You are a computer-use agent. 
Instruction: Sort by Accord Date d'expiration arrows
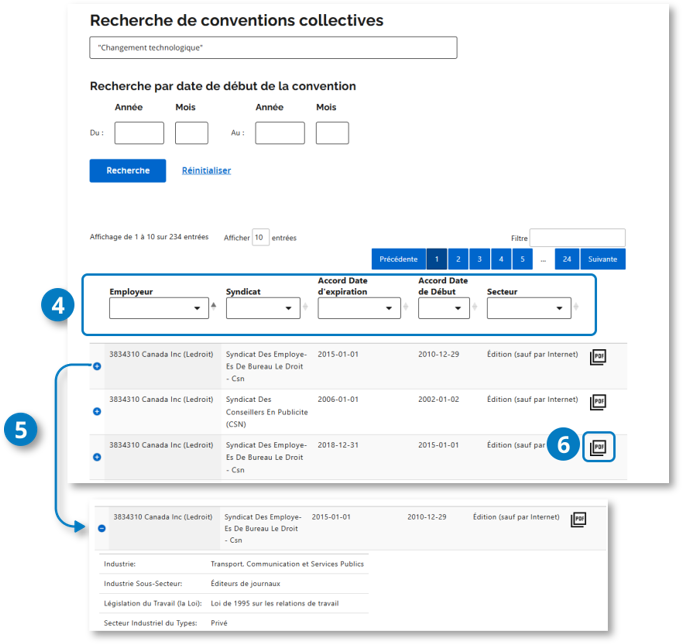point(405,307)
